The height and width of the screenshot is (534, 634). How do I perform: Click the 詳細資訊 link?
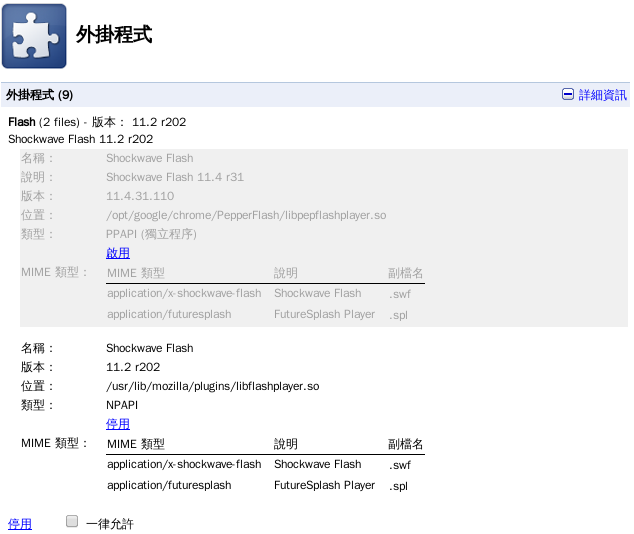click(x=602, y=95)
